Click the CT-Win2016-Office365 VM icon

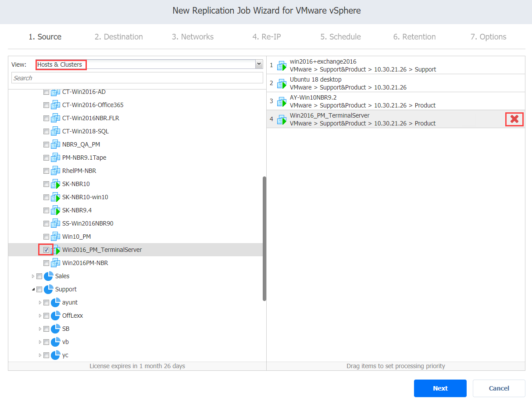point(55,105)
